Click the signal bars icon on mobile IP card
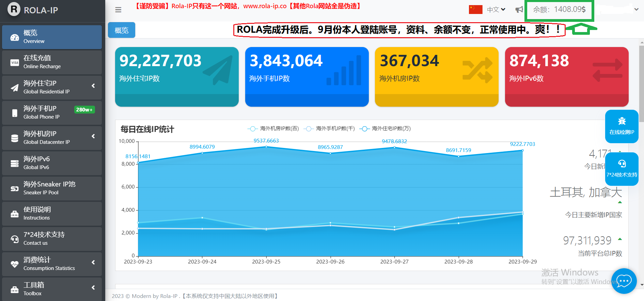 pyautogui.click(x=344, y=70)
